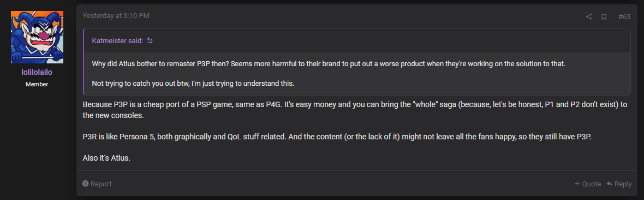644x200 pixels.
Task: Click the 'Also it's Atlus.' line
Action: coord(106,158)
